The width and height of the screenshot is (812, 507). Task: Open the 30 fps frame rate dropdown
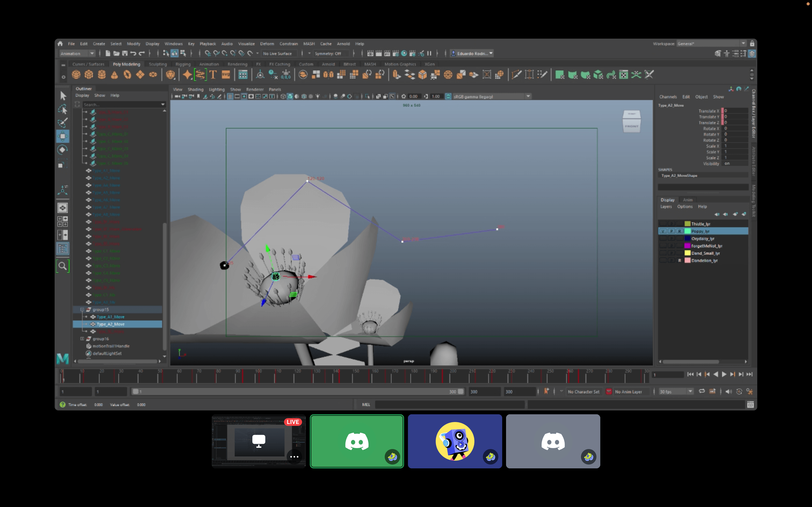(x=690, y=392)
